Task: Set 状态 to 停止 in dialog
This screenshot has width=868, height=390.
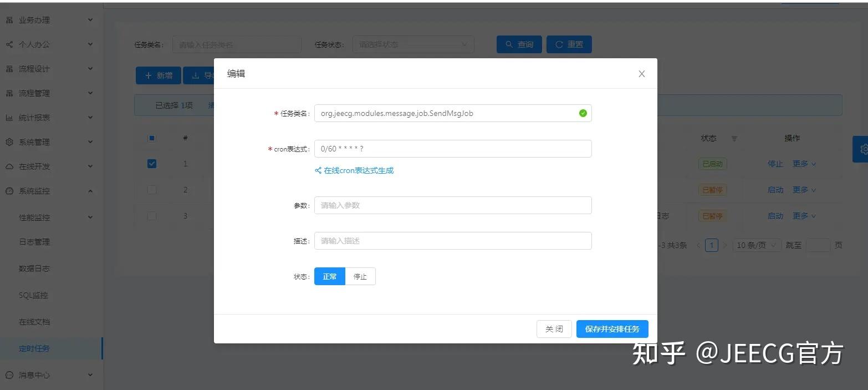Action: click(x=360, y=276)
